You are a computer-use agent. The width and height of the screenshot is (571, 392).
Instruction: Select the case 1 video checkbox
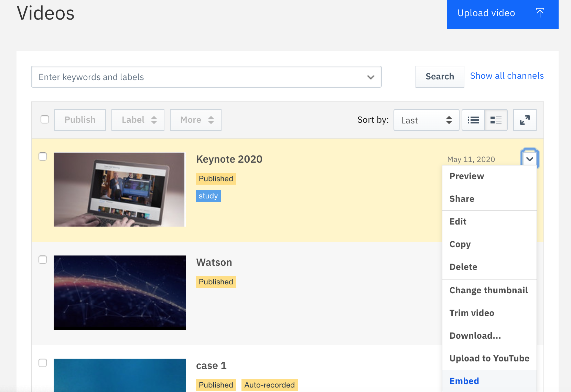click(43, 363)
